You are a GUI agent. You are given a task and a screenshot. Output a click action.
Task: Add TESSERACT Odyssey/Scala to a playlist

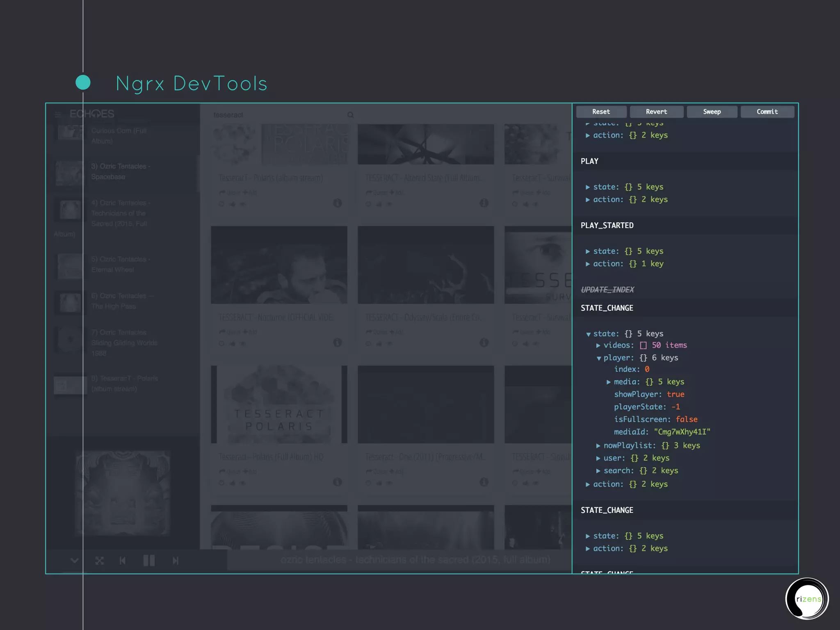pos(397,332)
